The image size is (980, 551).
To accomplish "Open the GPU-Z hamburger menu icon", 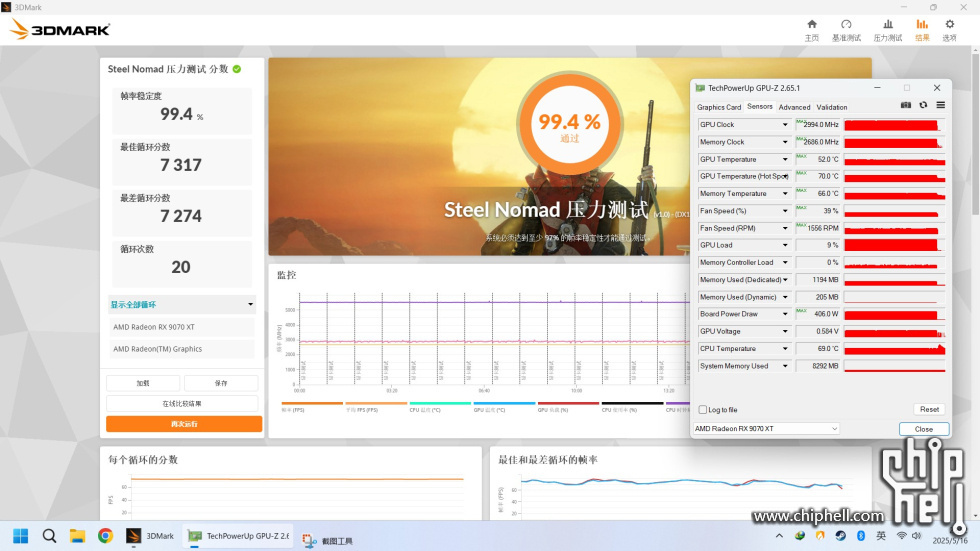I will tap(941, 105).
